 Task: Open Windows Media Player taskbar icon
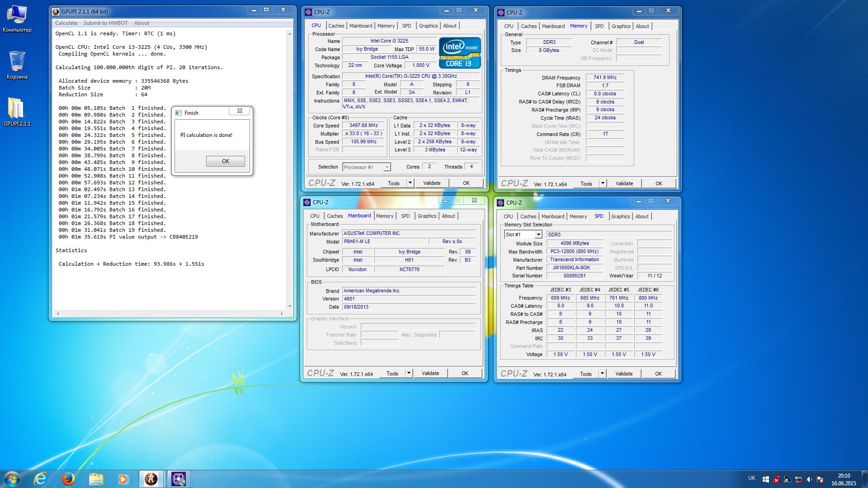(123, 479)
